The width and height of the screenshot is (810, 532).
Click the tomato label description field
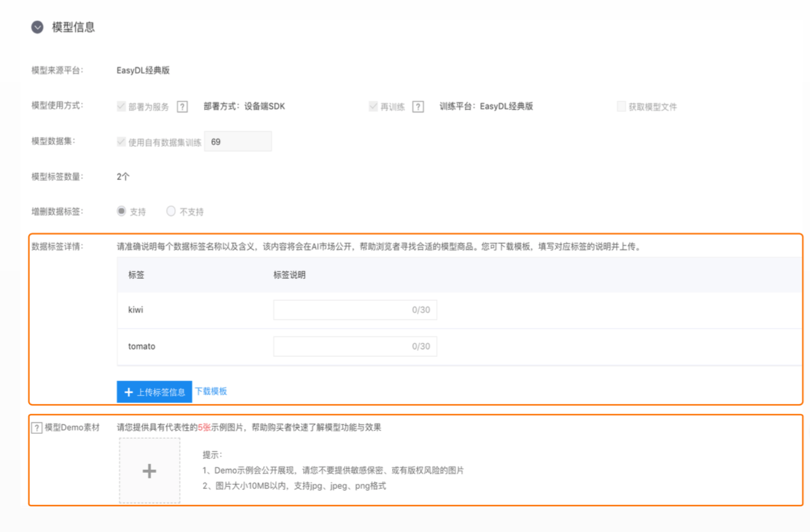point(355,346)
